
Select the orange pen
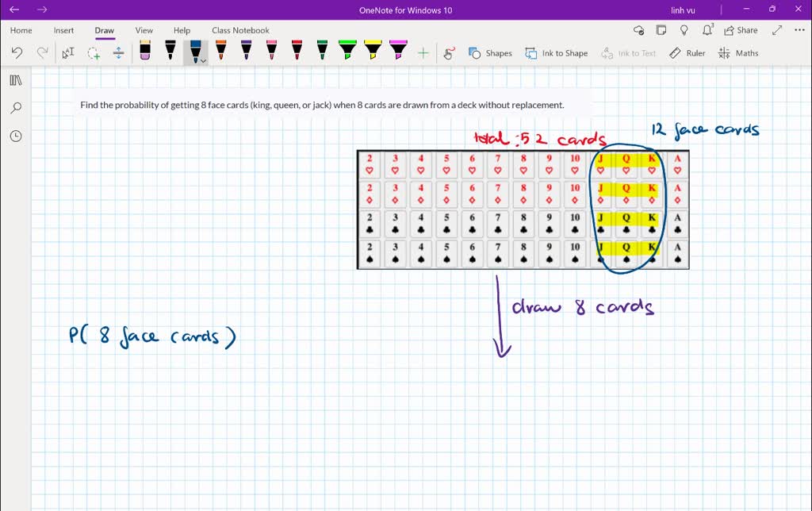(221, 51)
